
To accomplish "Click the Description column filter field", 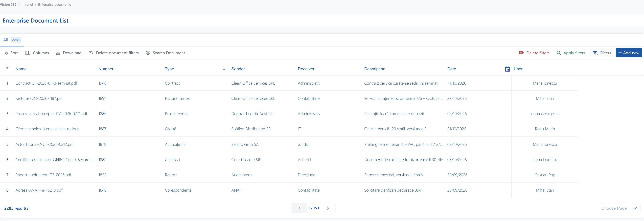I will pyautogui.click(x=403, y=69).
